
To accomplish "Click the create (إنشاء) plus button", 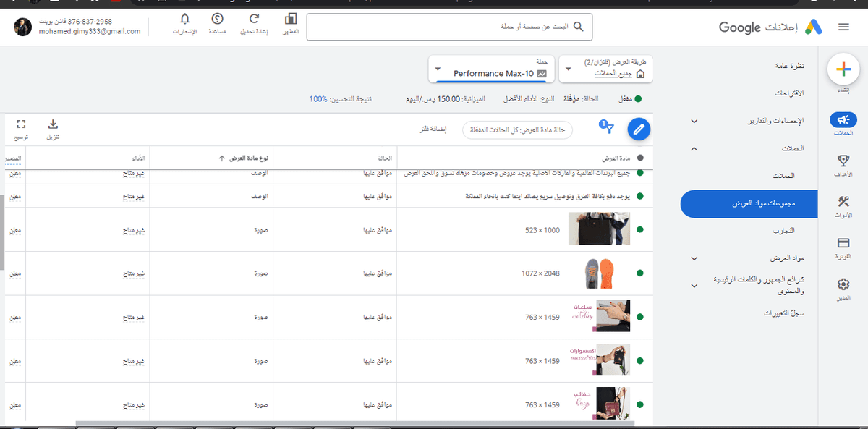I will (x=842, y=69).
